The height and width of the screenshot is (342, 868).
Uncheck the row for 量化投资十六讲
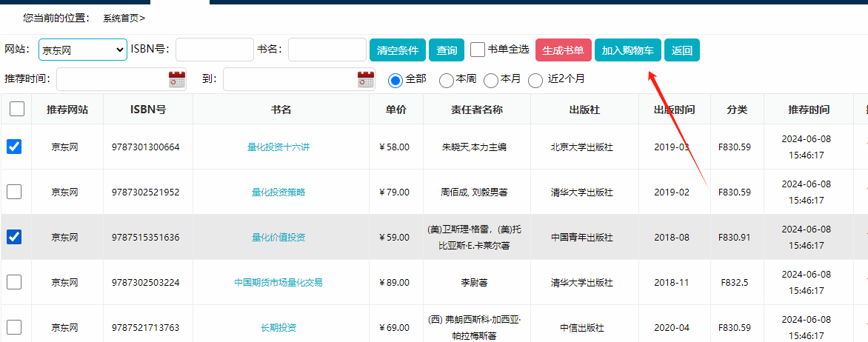click(14, 147)
